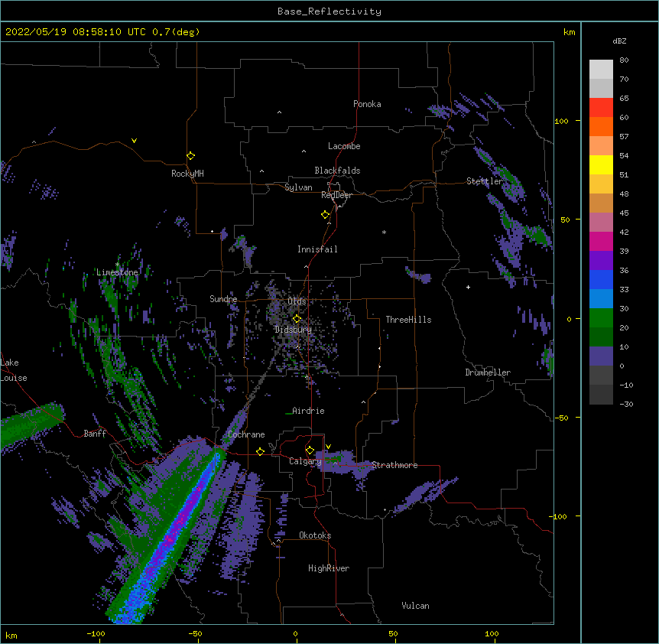The image size is (659, 644).
Task: Click the Okotoks label
Action: [315, 535]
